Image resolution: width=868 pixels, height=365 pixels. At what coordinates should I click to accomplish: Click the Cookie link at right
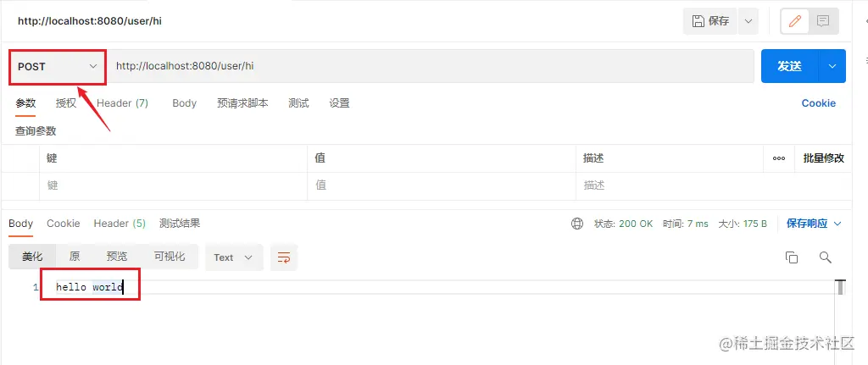point(818,103)
